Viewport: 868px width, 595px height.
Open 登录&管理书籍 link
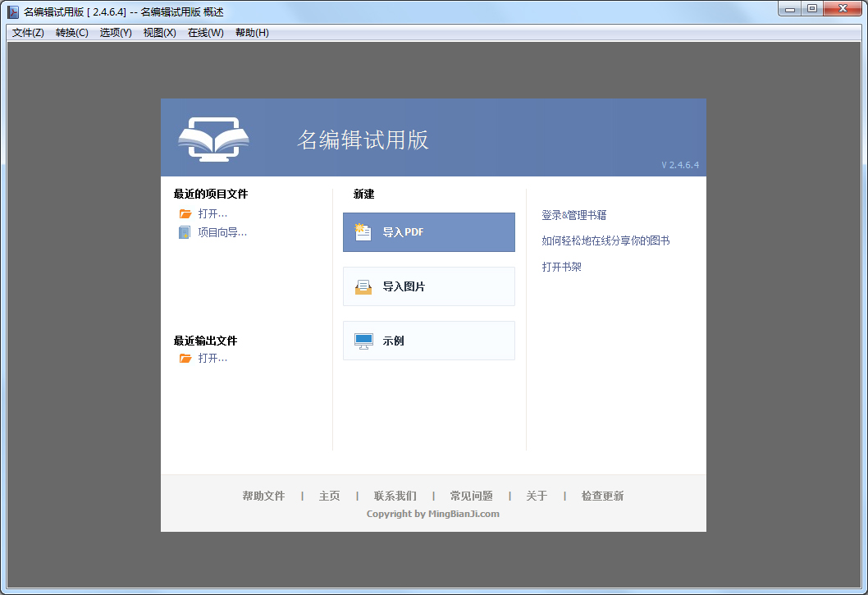(x=574, y=215)
